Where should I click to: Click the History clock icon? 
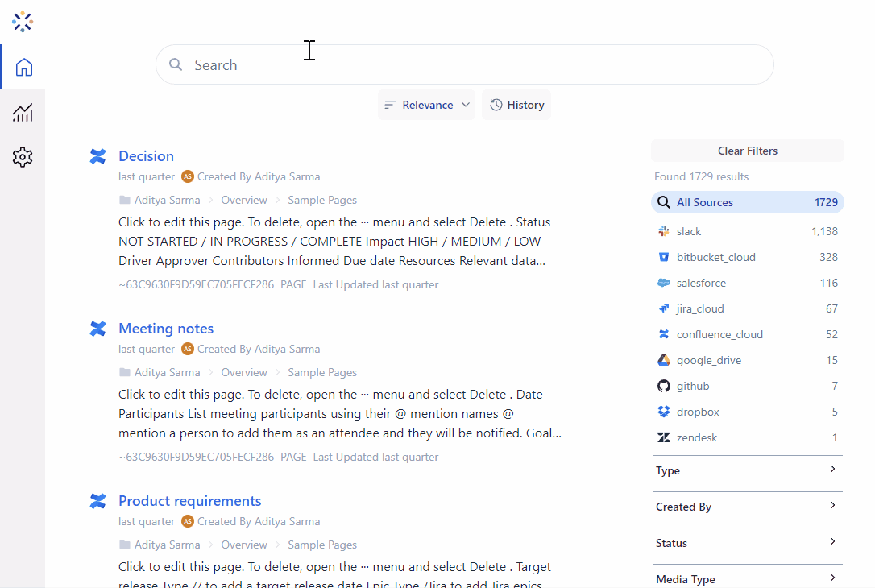(x=496, y=105)
